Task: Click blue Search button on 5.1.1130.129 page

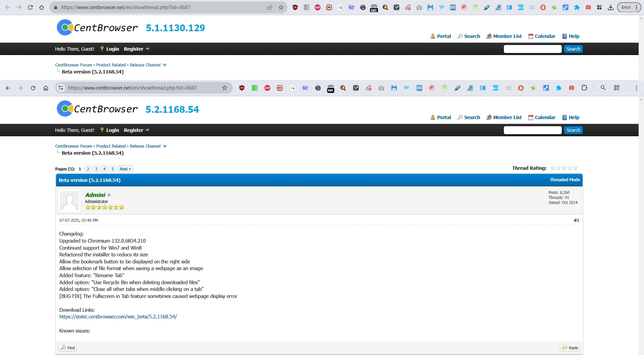Action: point(573,49)
